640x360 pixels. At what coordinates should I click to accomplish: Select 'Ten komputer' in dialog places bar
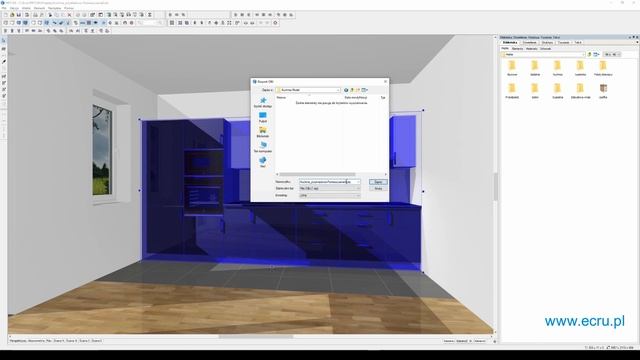point(263,147)
